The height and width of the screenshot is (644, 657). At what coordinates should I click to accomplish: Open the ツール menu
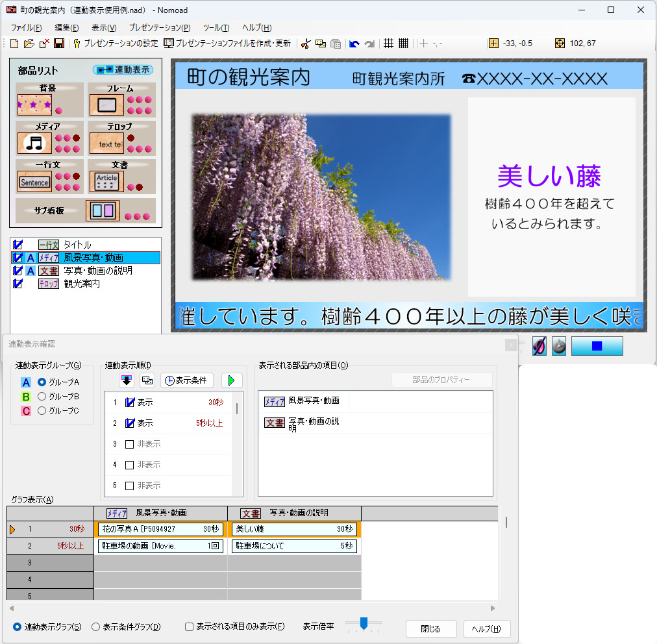click(216, 28)
